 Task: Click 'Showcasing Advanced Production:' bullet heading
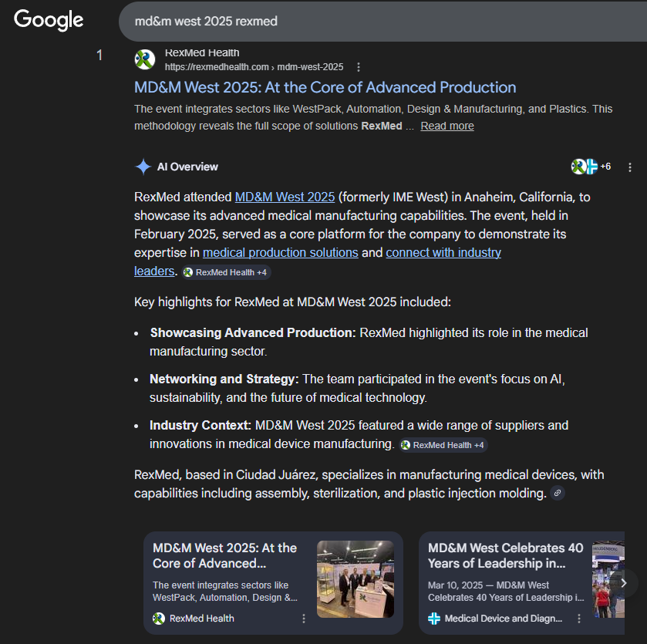252,333
